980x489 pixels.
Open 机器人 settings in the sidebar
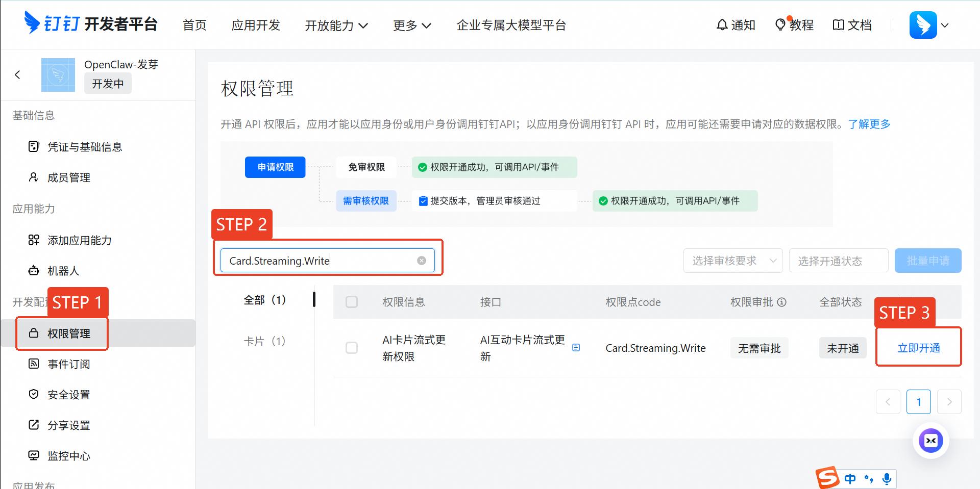click(x=63, y=271)
